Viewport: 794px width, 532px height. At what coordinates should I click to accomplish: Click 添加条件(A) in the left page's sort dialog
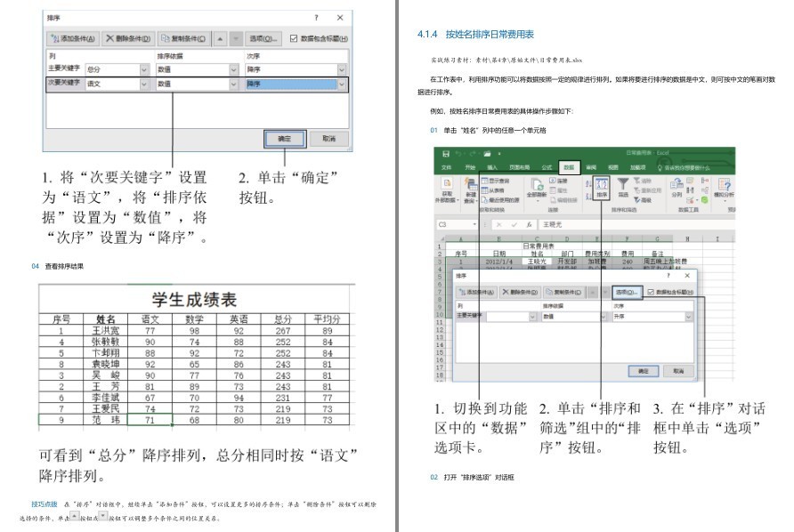[73, 38]
